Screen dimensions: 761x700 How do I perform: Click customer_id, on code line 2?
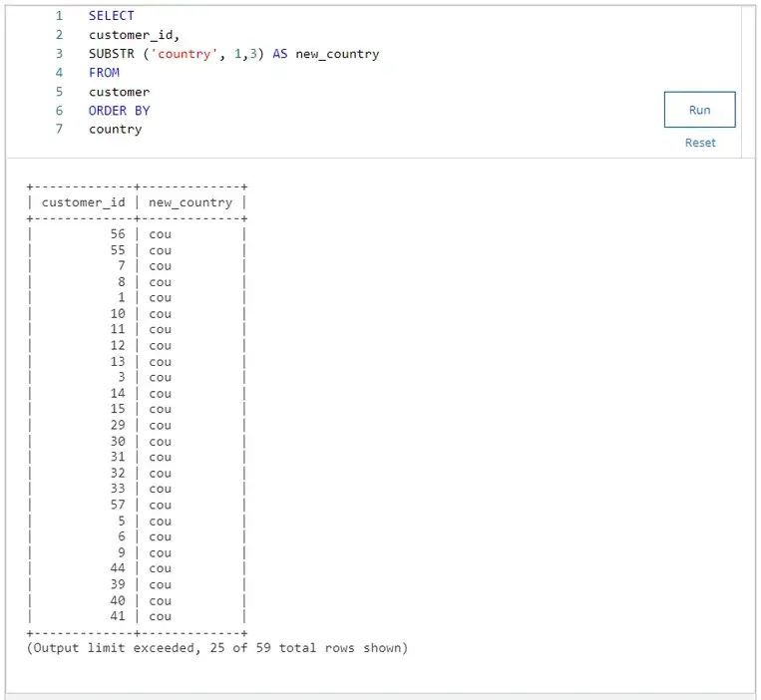[134, 35]
